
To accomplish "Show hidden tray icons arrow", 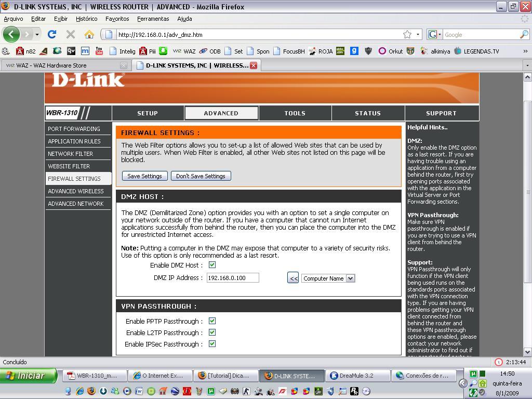I will point(463,383).
